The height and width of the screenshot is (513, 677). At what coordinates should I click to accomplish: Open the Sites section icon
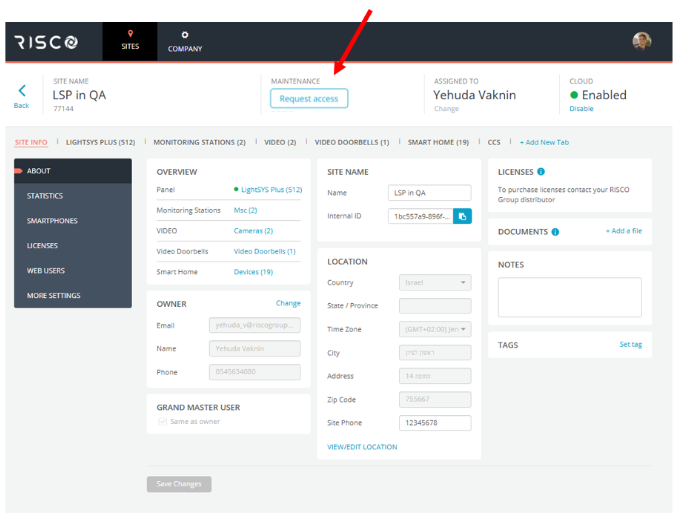130,35
